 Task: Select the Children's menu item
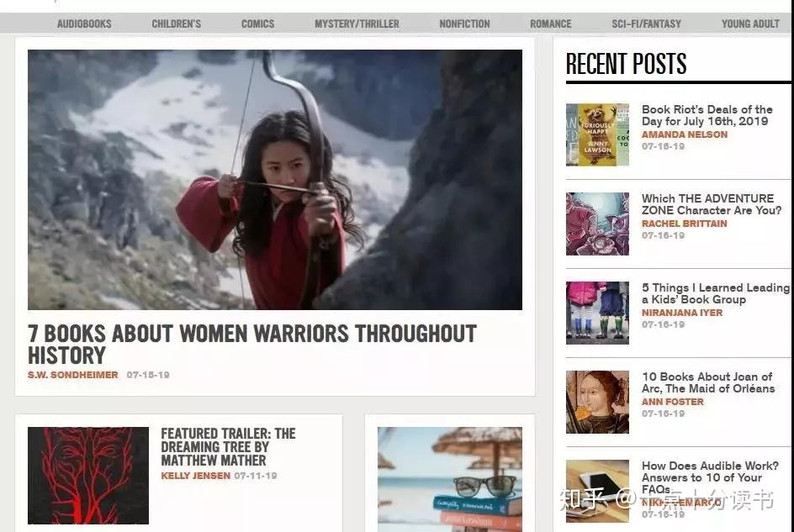coord(176,24)
